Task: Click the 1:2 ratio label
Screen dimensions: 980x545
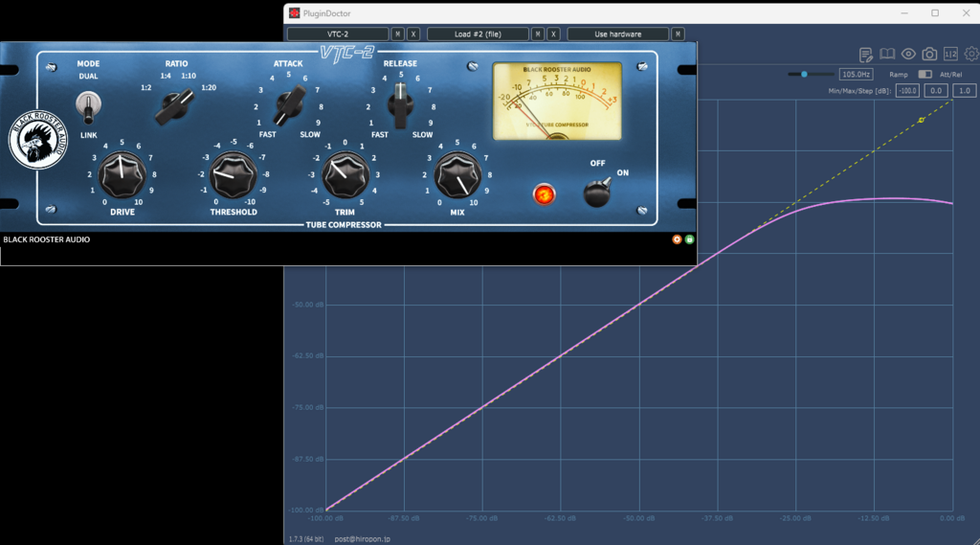Action: coord(145,87)
